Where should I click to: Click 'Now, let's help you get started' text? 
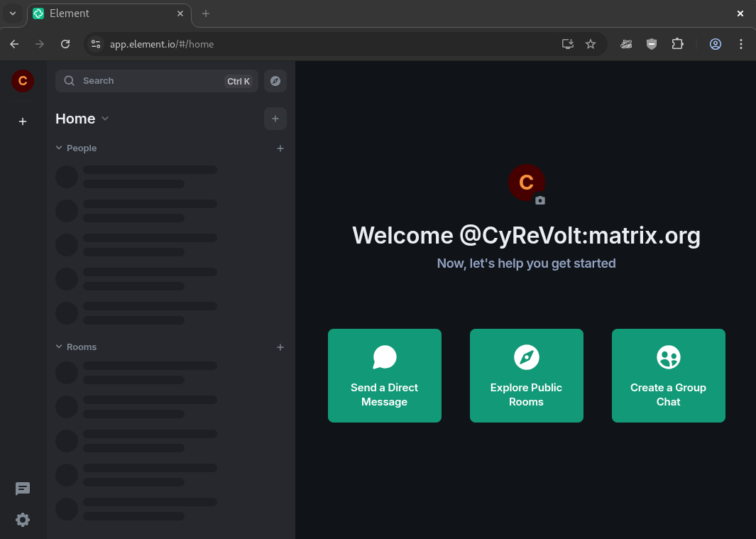(x=526, y=263)
